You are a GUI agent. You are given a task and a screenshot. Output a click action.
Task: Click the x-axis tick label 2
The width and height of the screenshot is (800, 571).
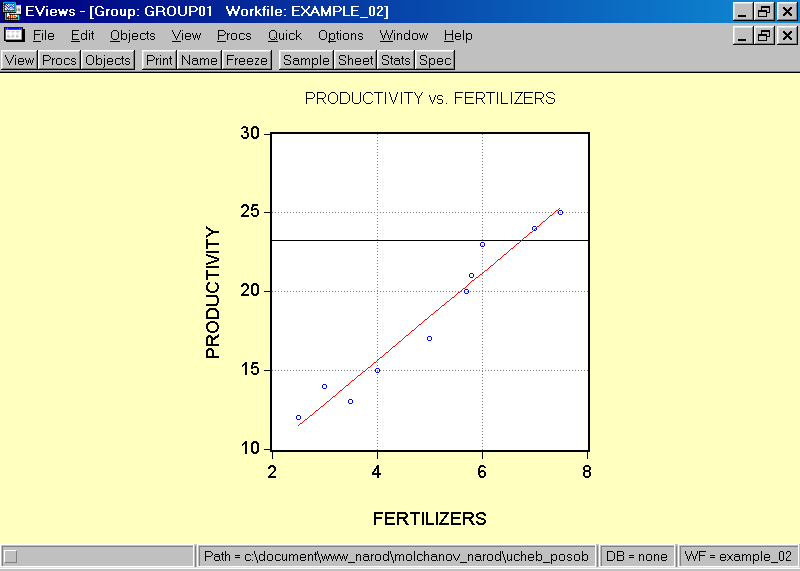coord(272,472)
